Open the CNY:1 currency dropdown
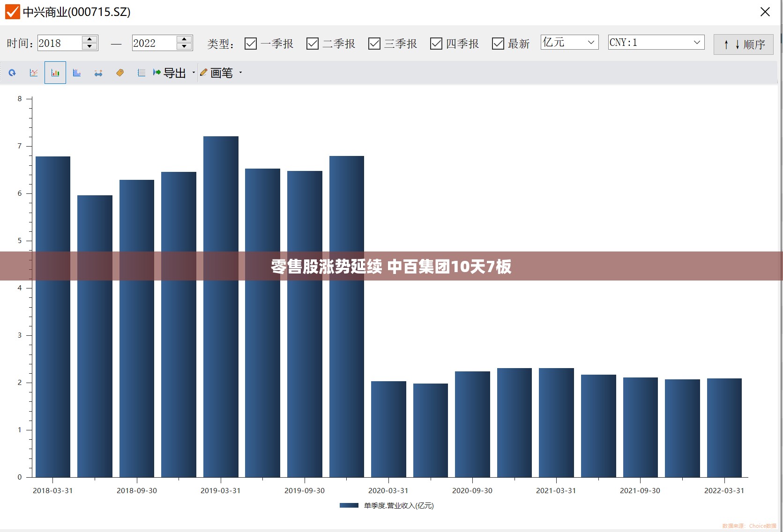783x532 pixels. pyautogui.click(x=656, y=42)
